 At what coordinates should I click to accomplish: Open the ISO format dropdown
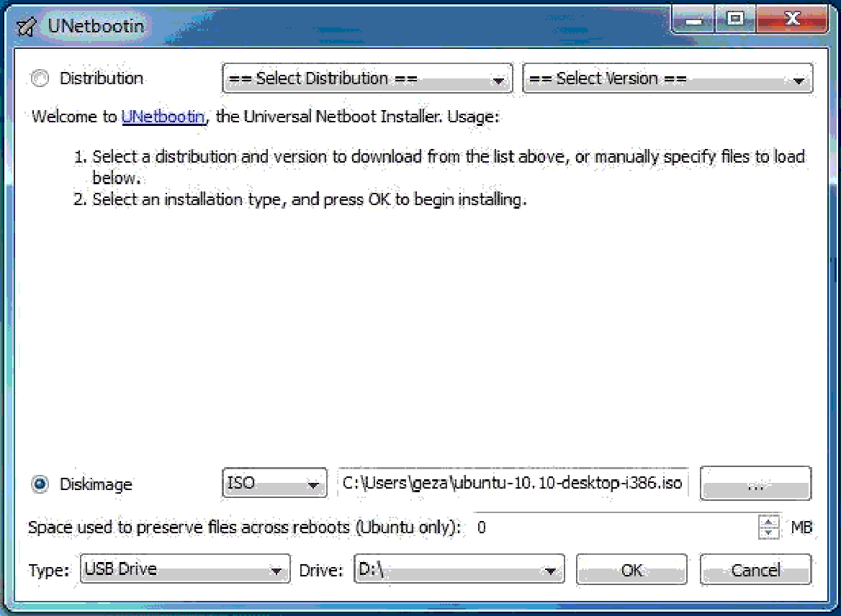click(274, 483)
